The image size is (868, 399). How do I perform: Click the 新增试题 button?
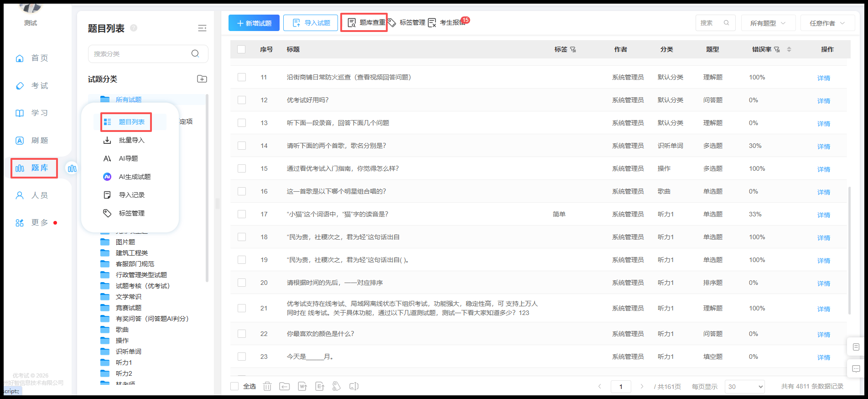point(254,23)
